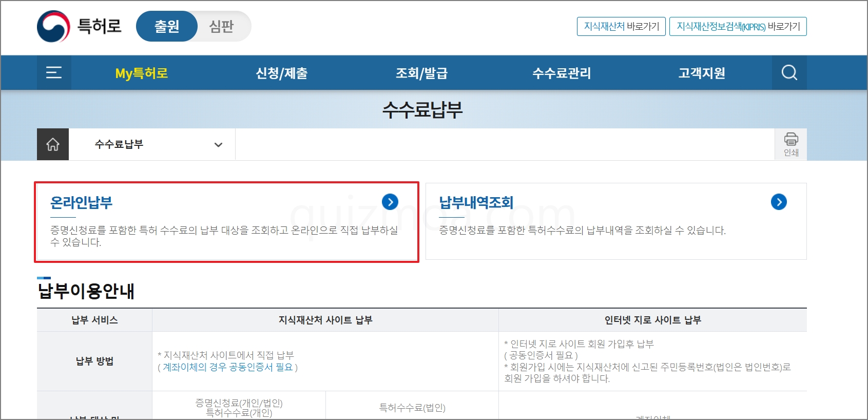Click the 특허로 logo
Image resolution: width=868 pixels, height=420 pixels.
pos(79,26)
